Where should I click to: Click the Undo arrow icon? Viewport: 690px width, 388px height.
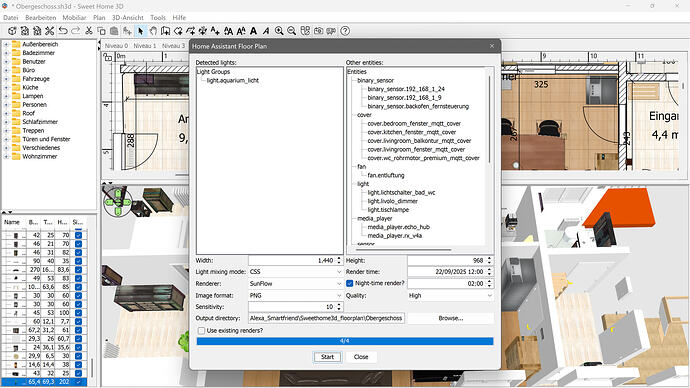click(x=63, y=31)
